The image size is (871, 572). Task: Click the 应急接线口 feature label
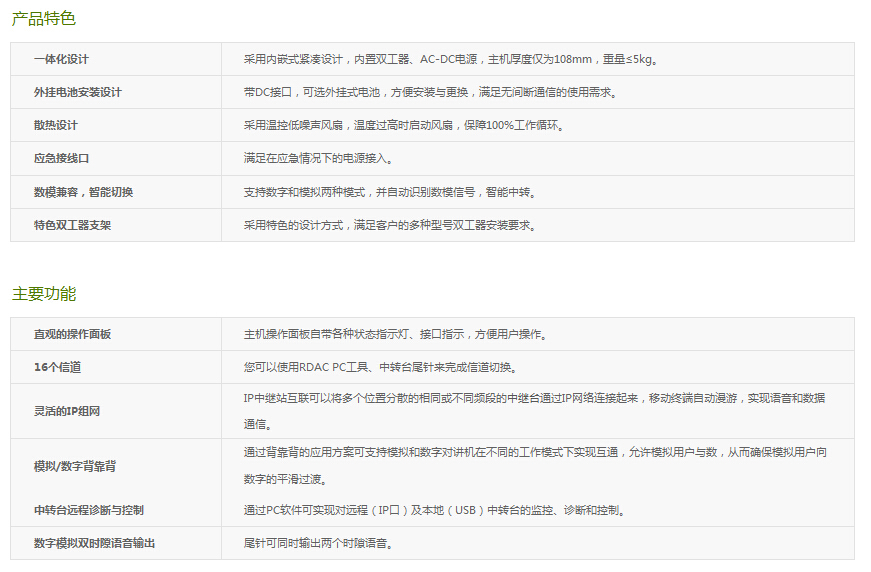[61, 158]
